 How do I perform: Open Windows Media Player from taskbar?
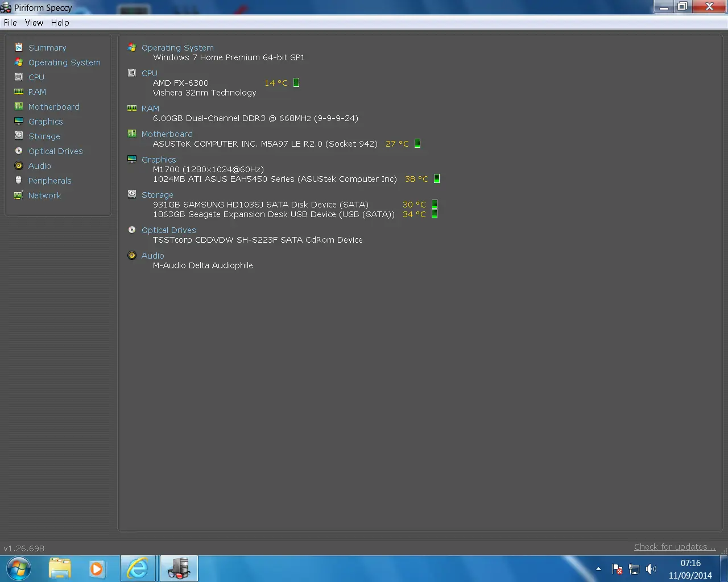97,568
